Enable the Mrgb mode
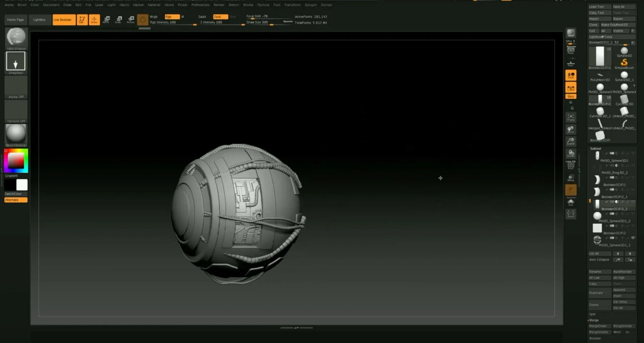The image size is (644, 343). tap(154, 17)
